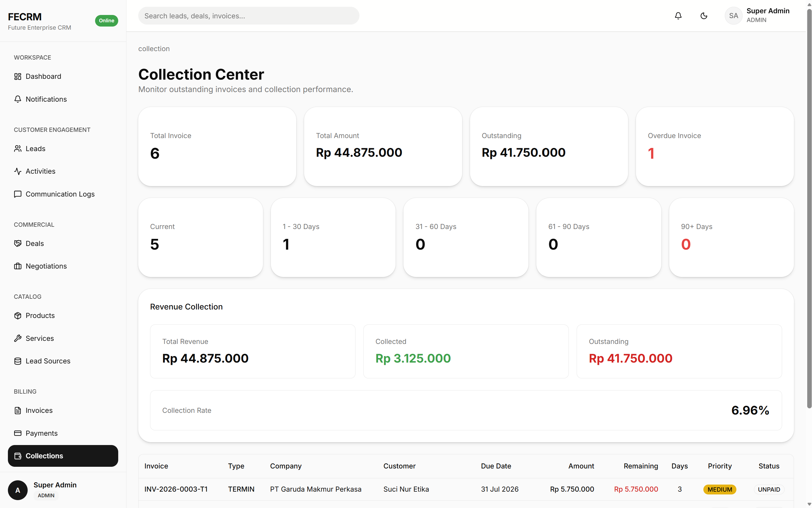This screenshot has height=508, width=812.
Task: Navigate to Lead Sources
Action: (63, 361)
